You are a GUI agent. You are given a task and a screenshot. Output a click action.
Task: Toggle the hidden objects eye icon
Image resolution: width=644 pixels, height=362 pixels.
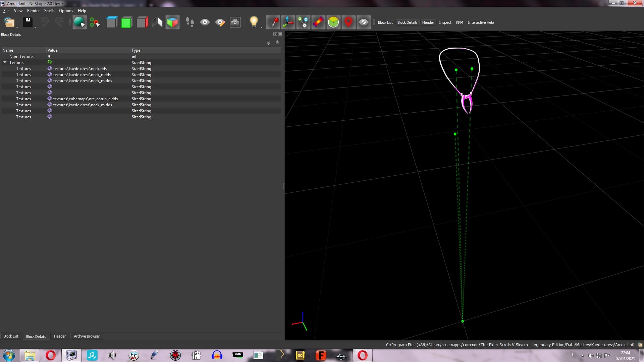click(x=364, y=22)
